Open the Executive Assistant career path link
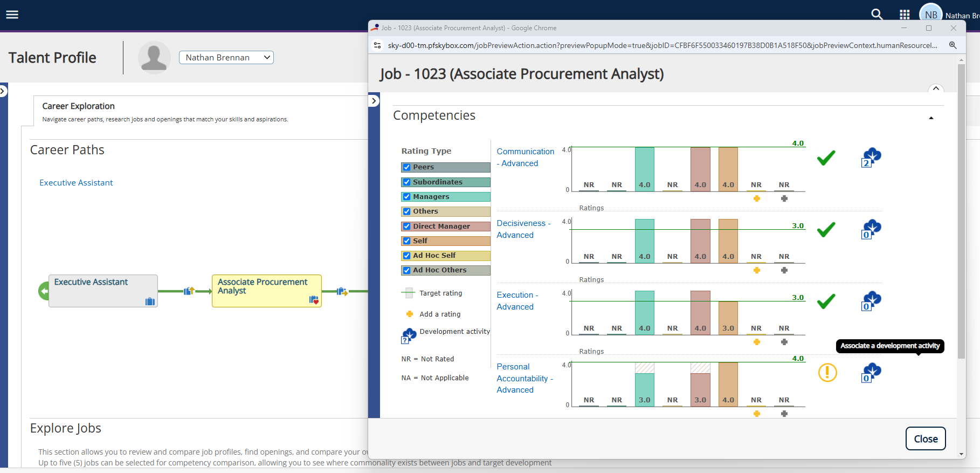980x473 pixels. point(76,183)
